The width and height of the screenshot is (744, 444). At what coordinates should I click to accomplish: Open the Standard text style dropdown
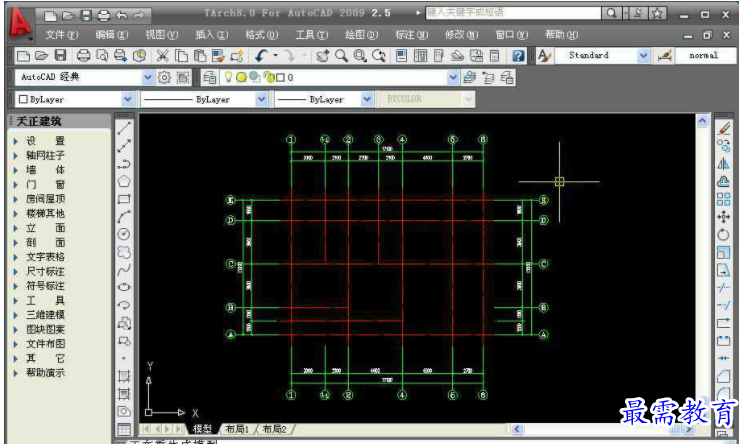pyautogui.click(x=643, y=56)
